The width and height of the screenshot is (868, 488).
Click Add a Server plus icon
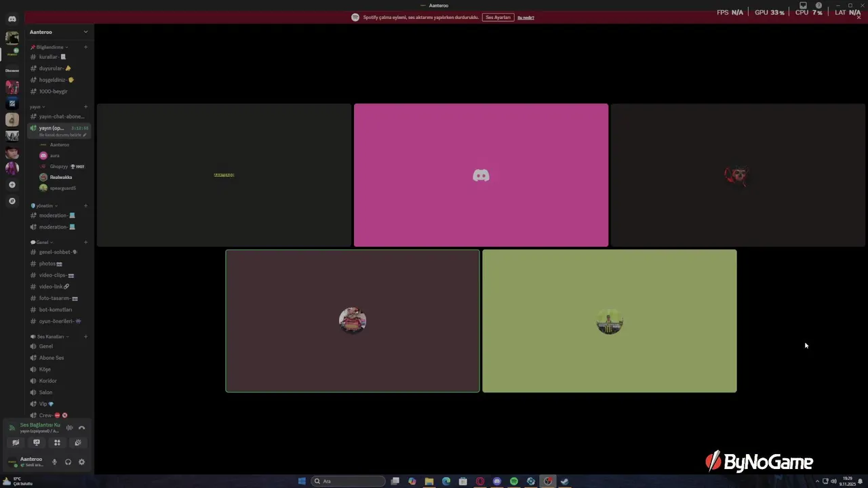12,184
